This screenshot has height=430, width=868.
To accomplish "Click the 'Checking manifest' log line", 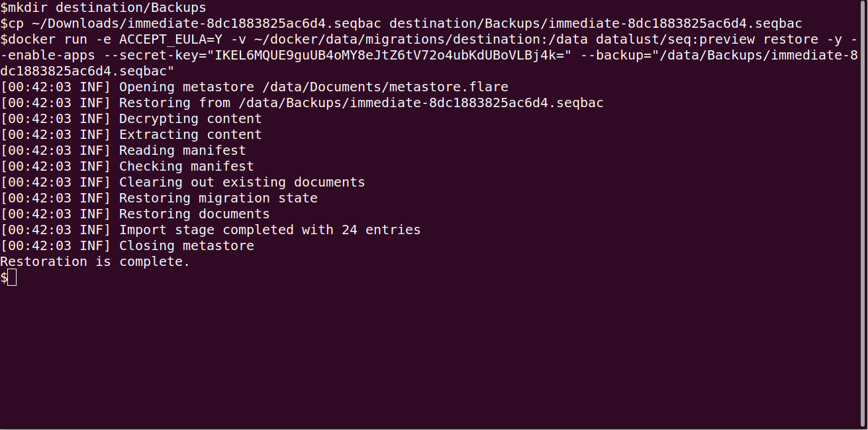I will [x=127, y=167].
